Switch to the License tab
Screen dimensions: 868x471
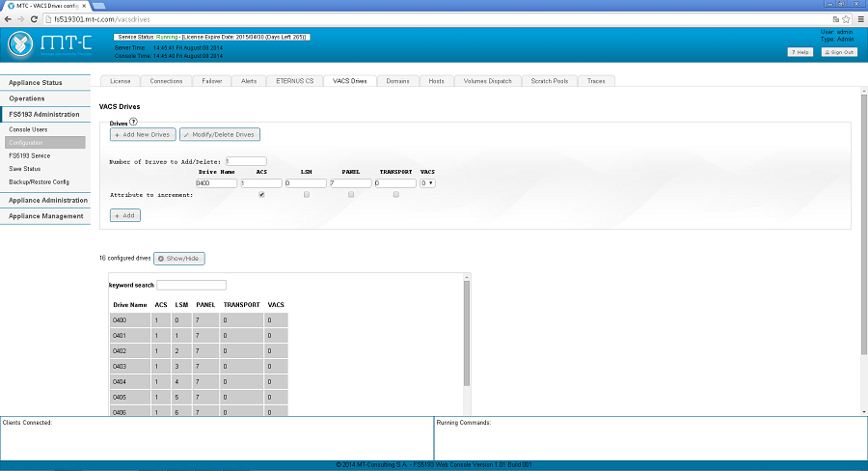pos(121,81)
